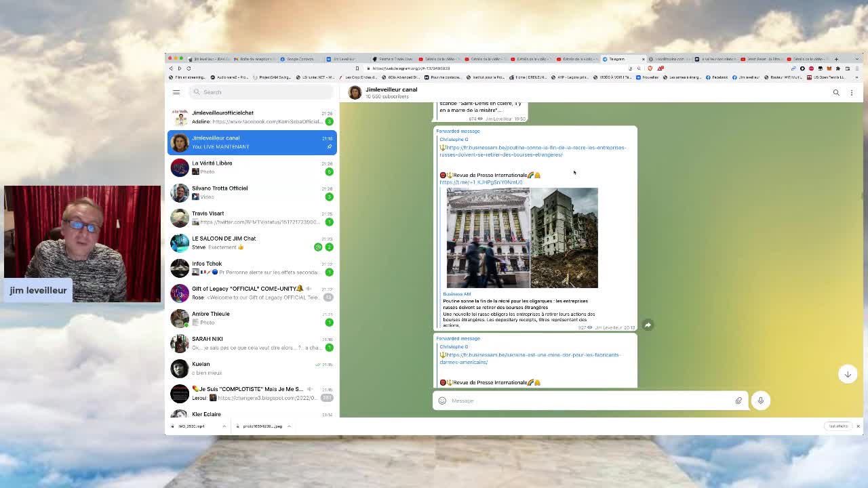
Task: Click Jimleveilleurofficielchat avatar
Action: 180,117
